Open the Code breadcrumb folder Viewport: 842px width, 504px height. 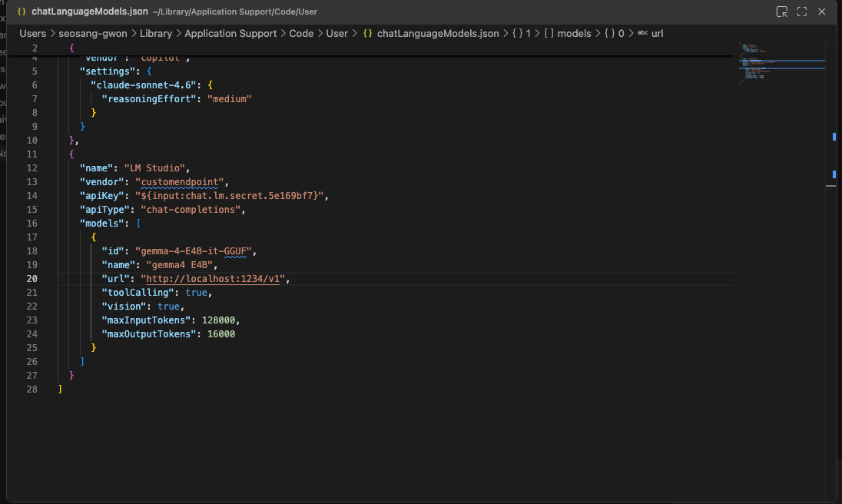point(301,33)
